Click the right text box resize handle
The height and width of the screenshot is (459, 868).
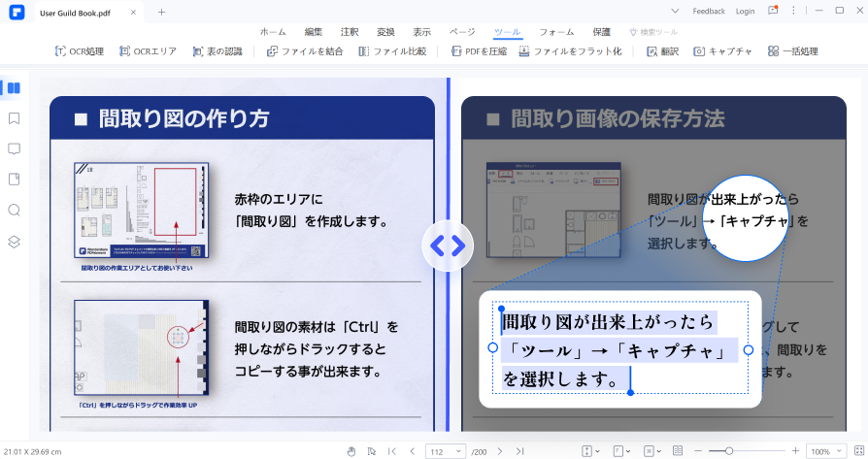[x=749, y=349]
